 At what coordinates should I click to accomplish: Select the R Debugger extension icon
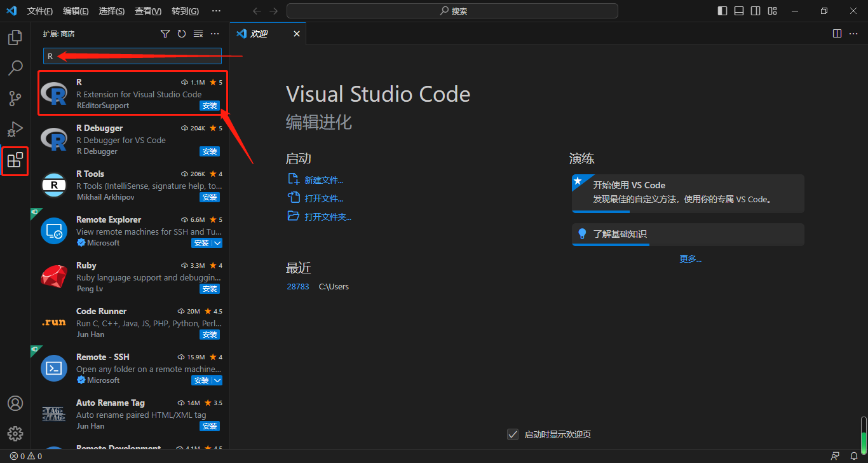[54, 139]
